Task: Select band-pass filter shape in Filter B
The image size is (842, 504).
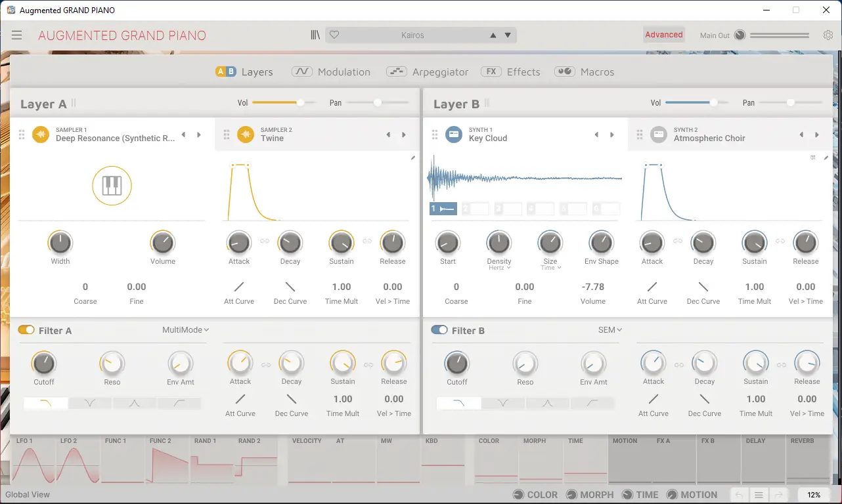Action: (x=548, y=404)
